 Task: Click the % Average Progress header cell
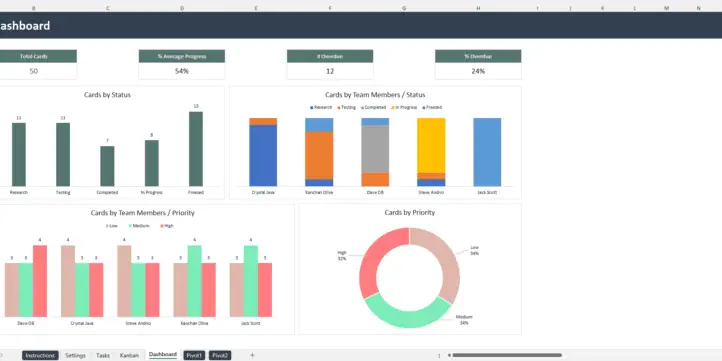point(182,56)
